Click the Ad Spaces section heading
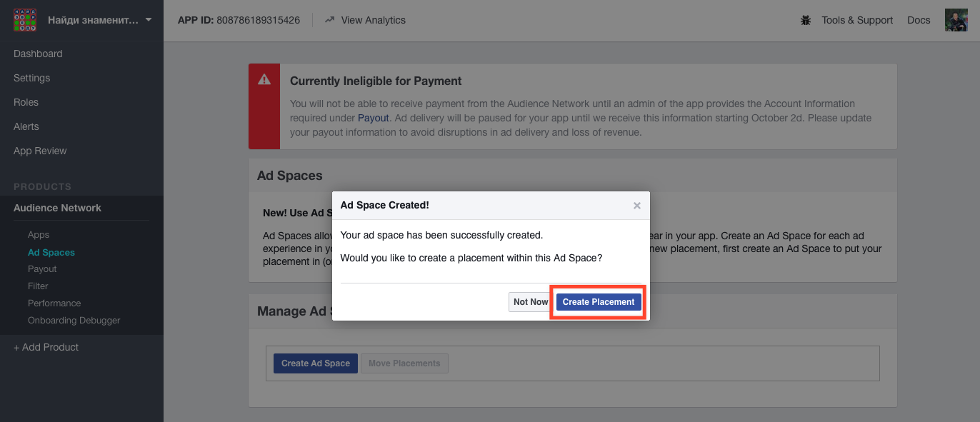980x422 pixels. pyautogui.click(x=290, y=176)
